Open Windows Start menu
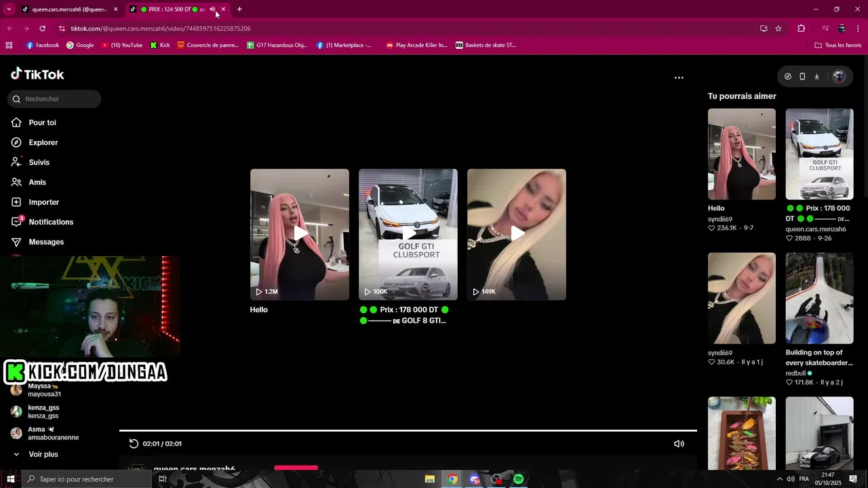This screenshot has width=868, height=488. pyautogui.click(x=11, y=479)
